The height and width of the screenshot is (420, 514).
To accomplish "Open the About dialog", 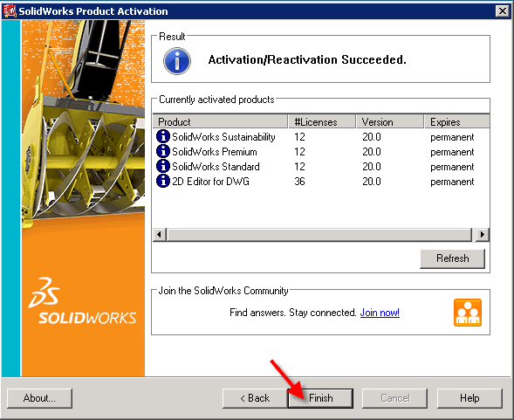I will (39, 398).
